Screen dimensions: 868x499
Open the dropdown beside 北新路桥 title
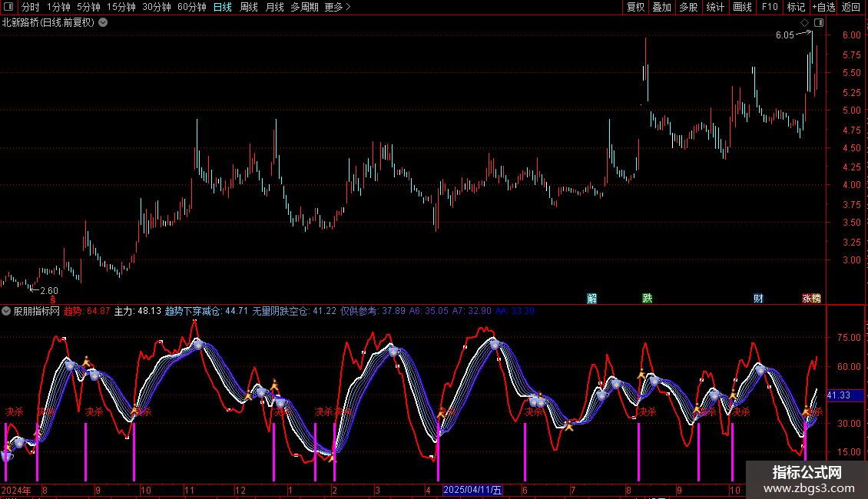point(103,23)
